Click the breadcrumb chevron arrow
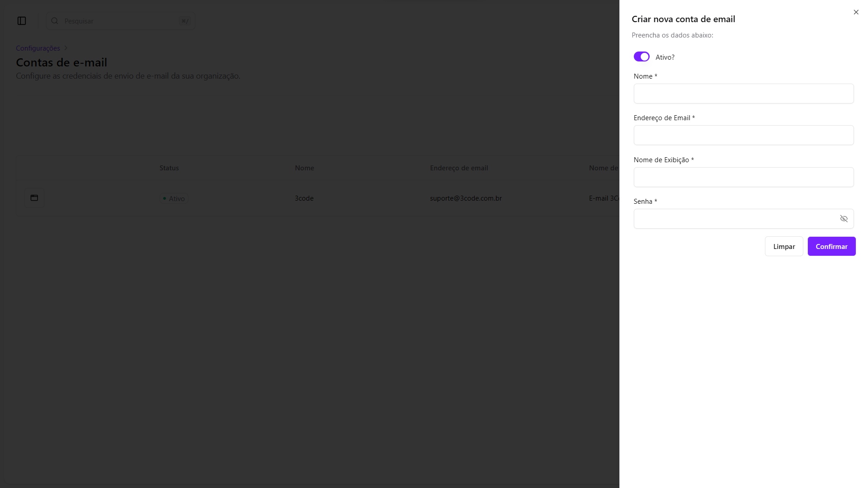This screenshot has height=488, width=868. (66, 48)
